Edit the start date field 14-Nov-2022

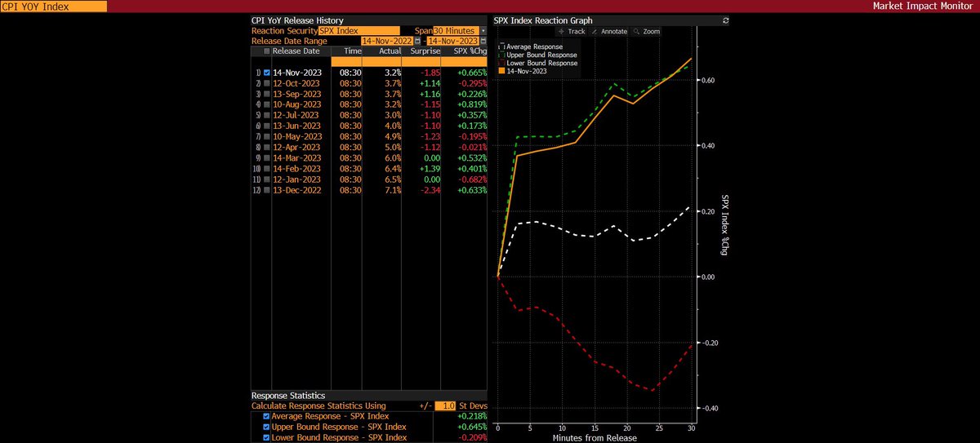click(x=386, y=41)
